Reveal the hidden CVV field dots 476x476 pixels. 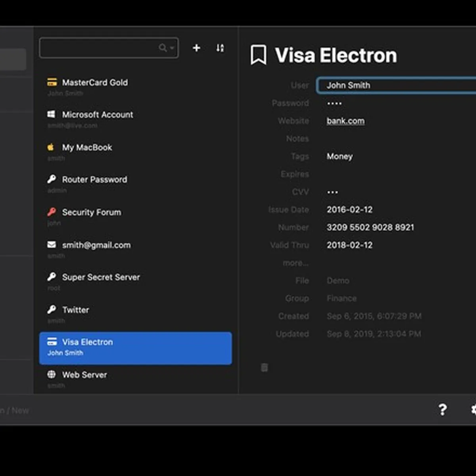[x=332, y=192]
